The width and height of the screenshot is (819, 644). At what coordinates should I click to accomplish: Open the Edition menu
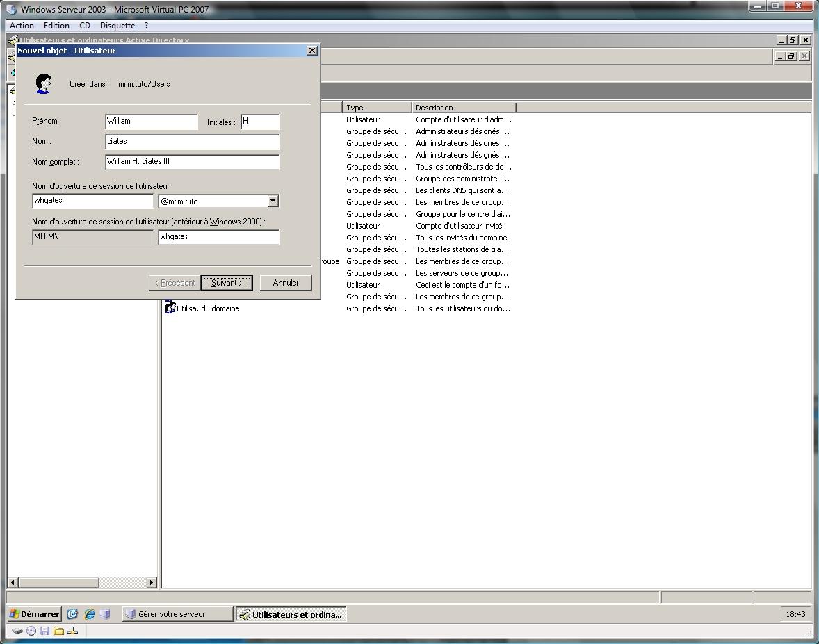56,26
